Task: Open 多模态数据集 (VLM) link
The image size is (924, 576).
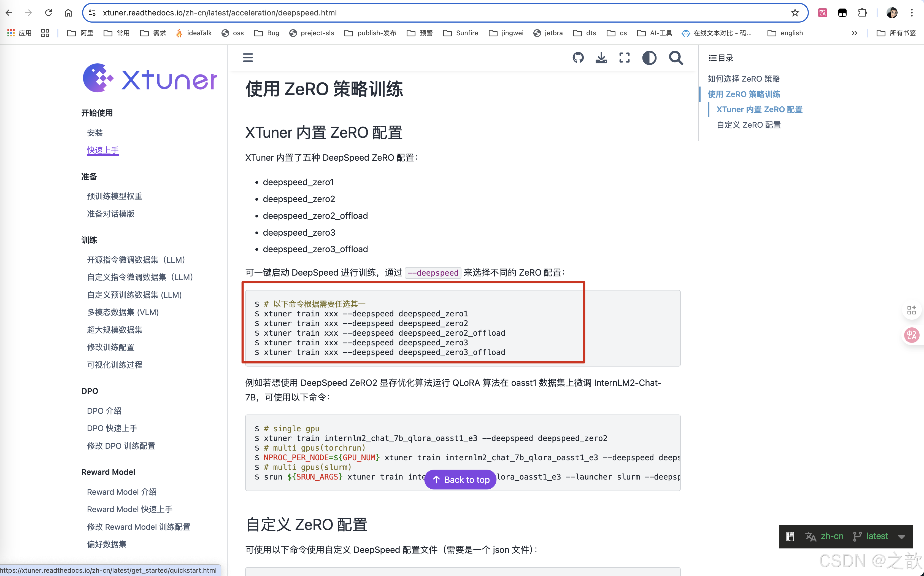Action: click(x=123, y=312)
